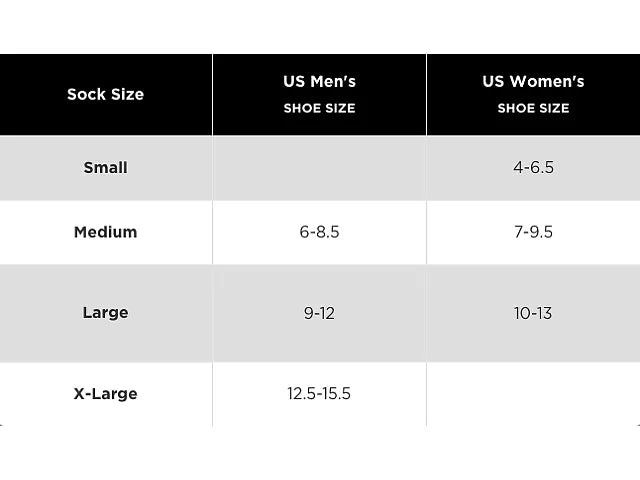Screen dimensions: 640x480
Task: Click the blank white area above the table header
Action: point(320,26)
